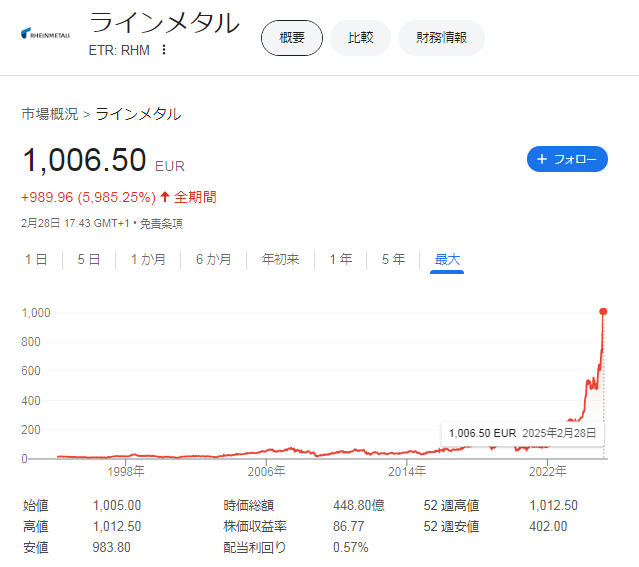Show the 1か月 chart range
This screenshot has height=567, width=639.
(x=148, y=259)
